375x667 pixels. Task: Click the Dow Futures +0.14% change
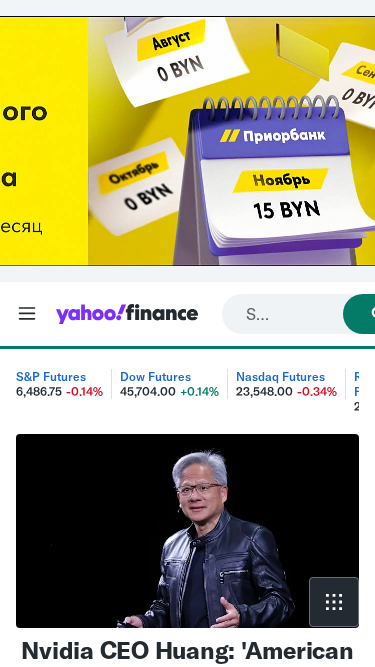(200, 392)
